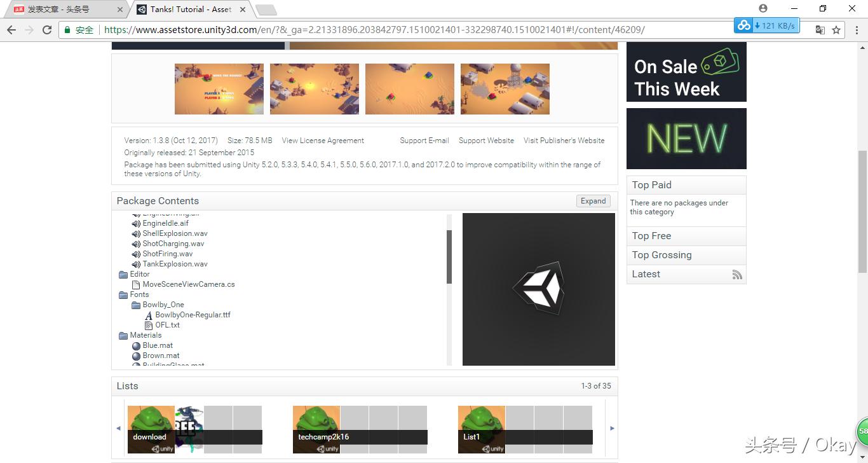Screen dimensions: 868x463
Task: Collapse the Materials folder tree item
Action: click(124, 335)
